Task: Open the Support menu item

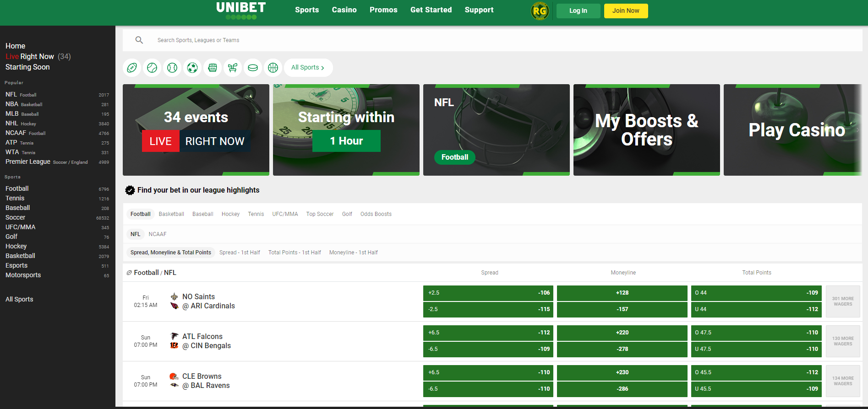Action: [479, 10]
